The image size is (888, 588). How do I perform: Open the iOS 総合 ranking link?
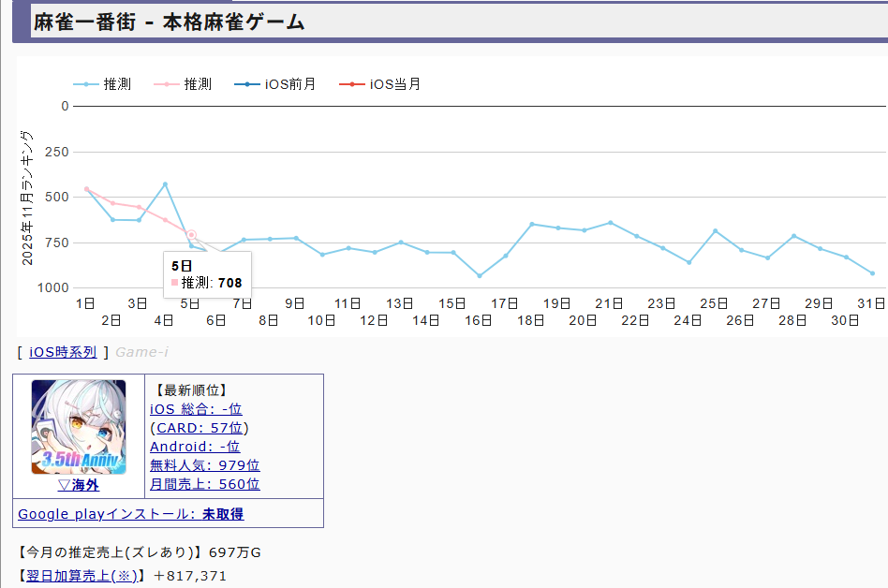click(x=196, y=409)
